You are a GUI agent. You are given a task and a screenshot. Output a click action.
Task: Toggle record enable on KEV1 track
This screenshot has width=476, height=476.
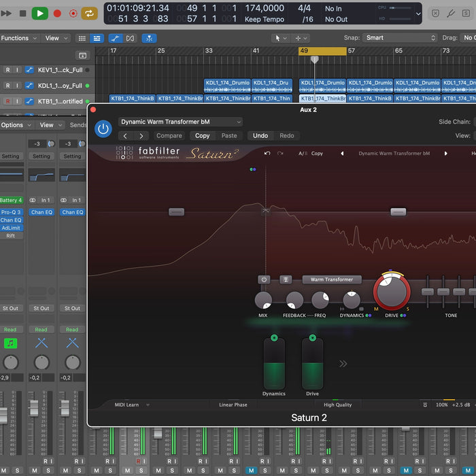click(8, 70)
